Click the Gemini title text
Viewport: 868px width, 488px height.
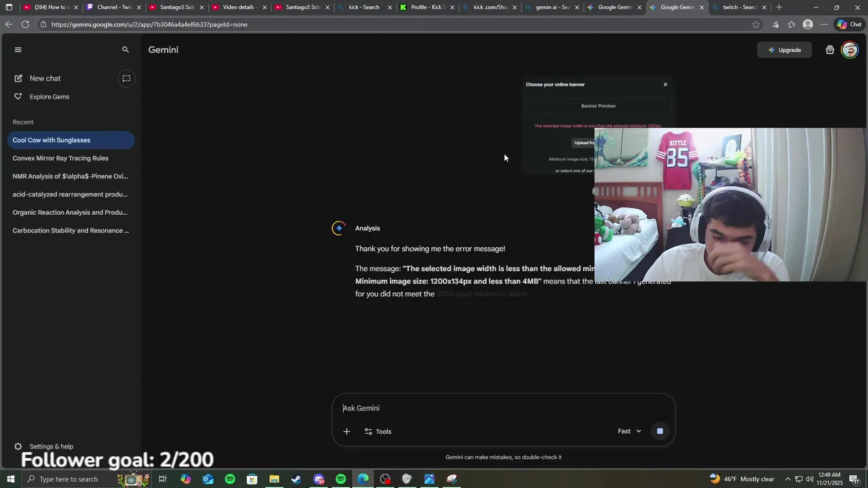[163, 50]
